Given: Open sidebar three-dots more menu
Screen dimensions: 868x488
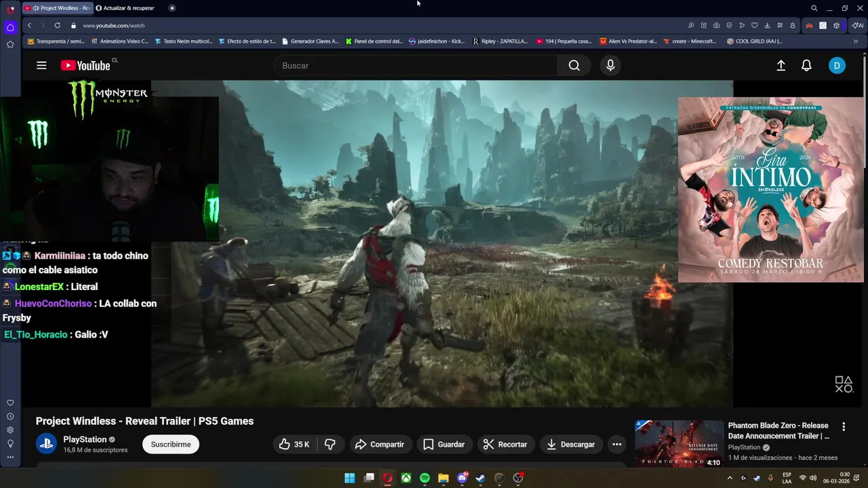Looking at the screenshot, I should click(10, 457).
